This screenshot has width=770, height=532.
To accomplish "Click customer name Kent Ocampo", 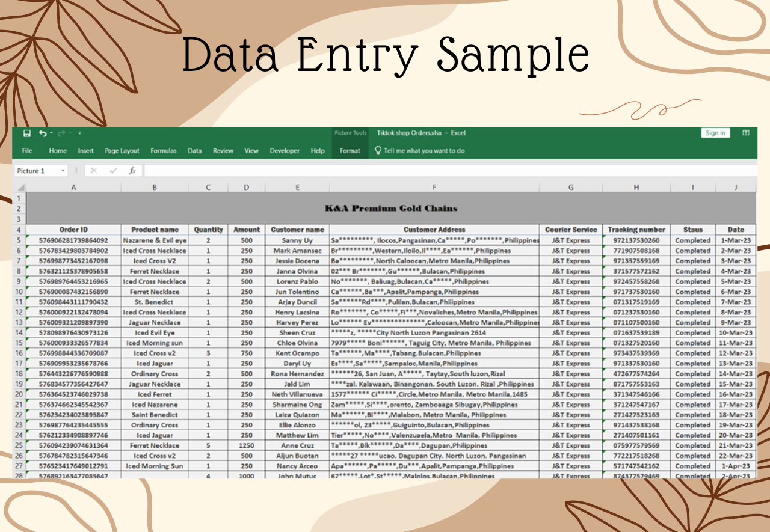I will pos(297,353).
